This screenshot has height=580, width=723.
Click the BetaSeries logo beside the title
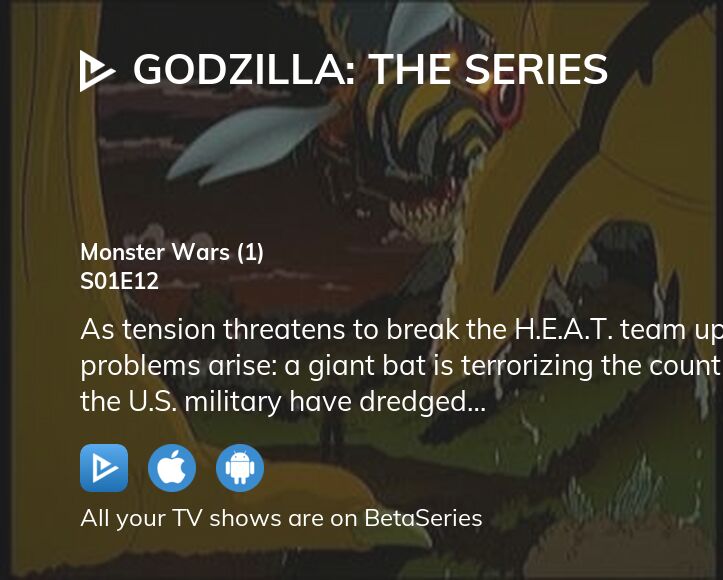pos(97,71)
